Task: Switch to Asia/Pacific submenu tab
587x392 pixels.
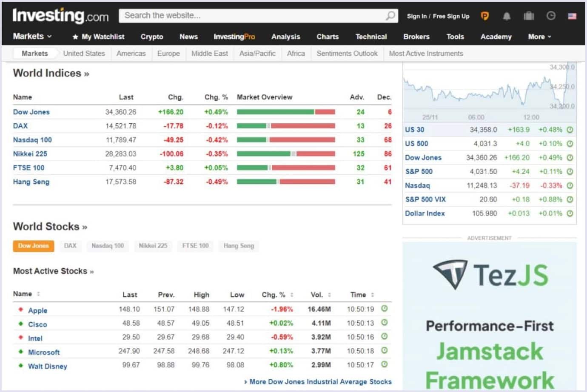Action: click(x=257, y=54)
